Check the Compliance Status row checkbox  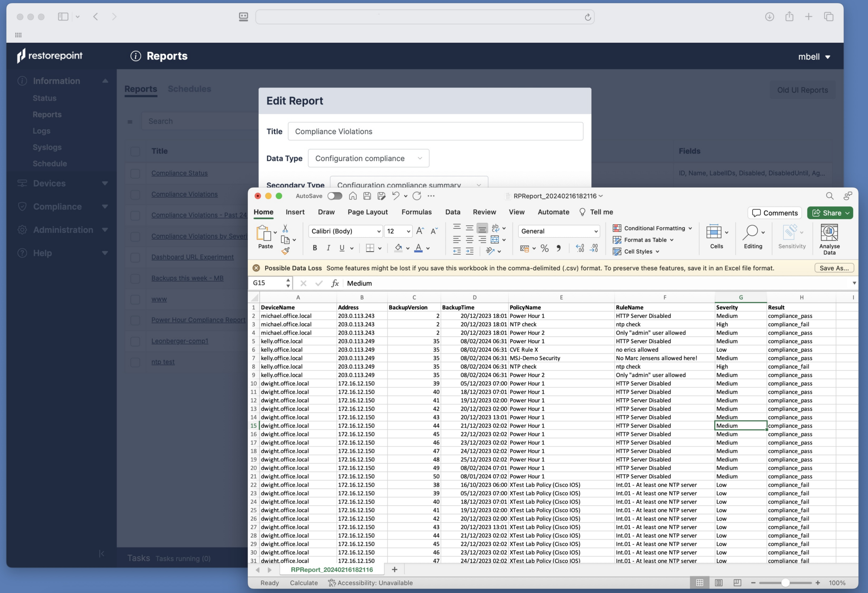135,174
